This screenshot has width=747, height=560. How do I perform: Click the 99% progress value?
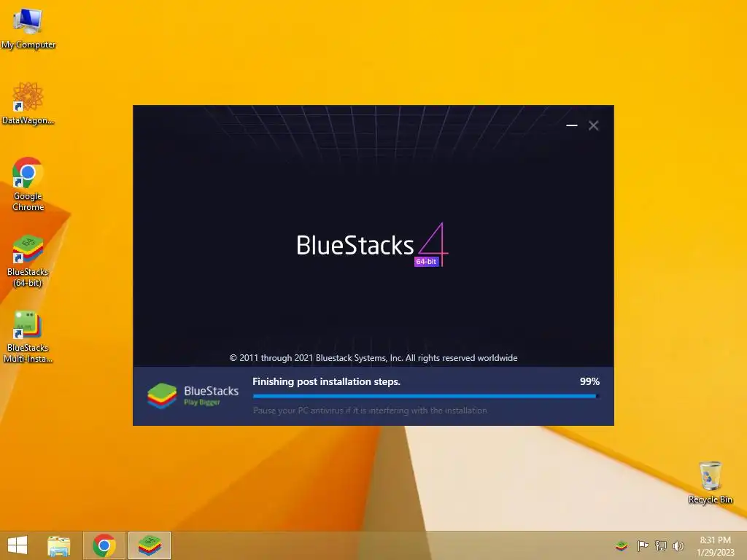point(589,381)
